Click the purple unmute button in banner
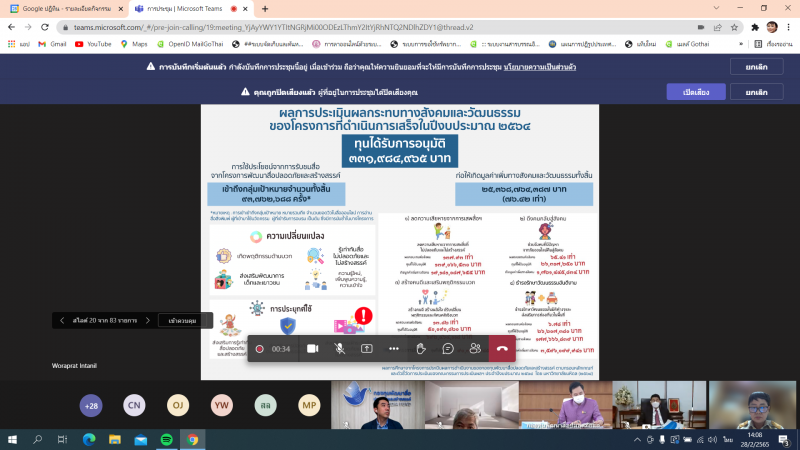 [696, 92]
